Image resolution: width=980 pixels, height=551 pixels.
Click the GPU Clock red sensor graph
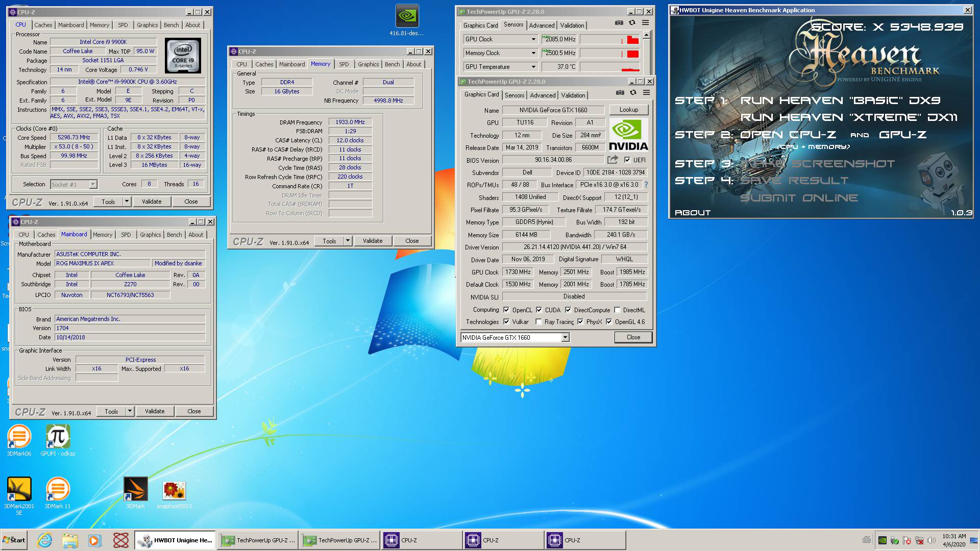click(609, 39)
